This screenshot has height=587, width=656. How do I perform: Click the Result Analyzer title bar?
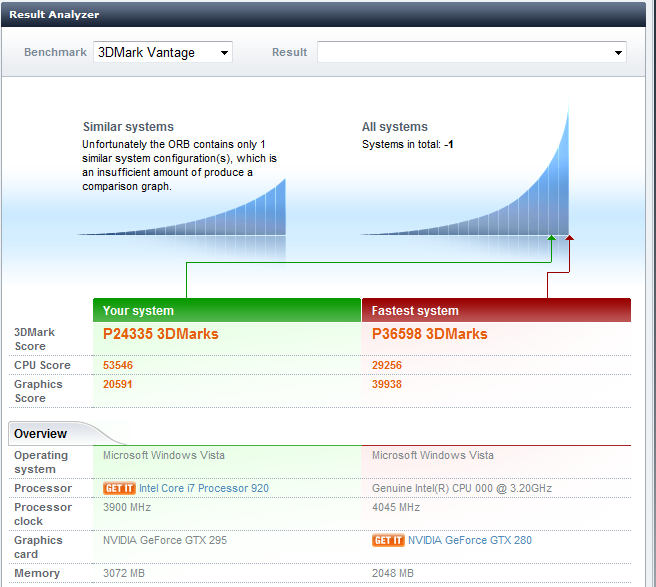[x=323, y=15]
